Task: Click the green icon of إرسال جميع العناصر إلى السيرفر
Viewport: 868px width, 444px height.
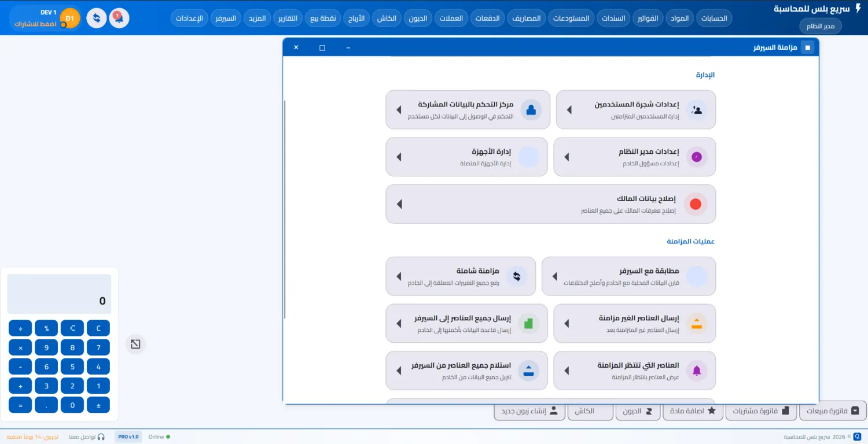Action: [528, 324]
